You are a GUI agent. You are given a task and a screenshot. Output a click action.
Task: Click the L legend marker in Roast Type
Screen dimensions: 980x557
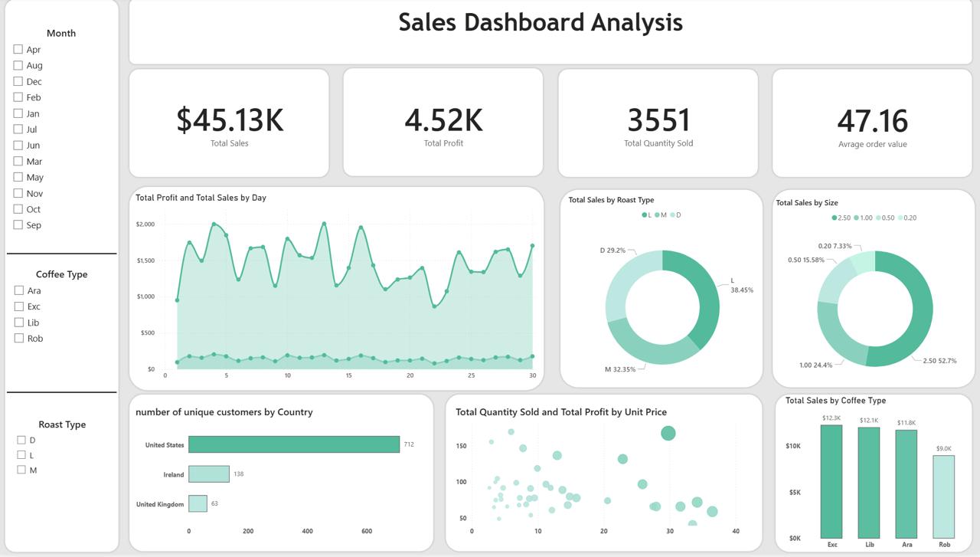click(x=645, y=215)
